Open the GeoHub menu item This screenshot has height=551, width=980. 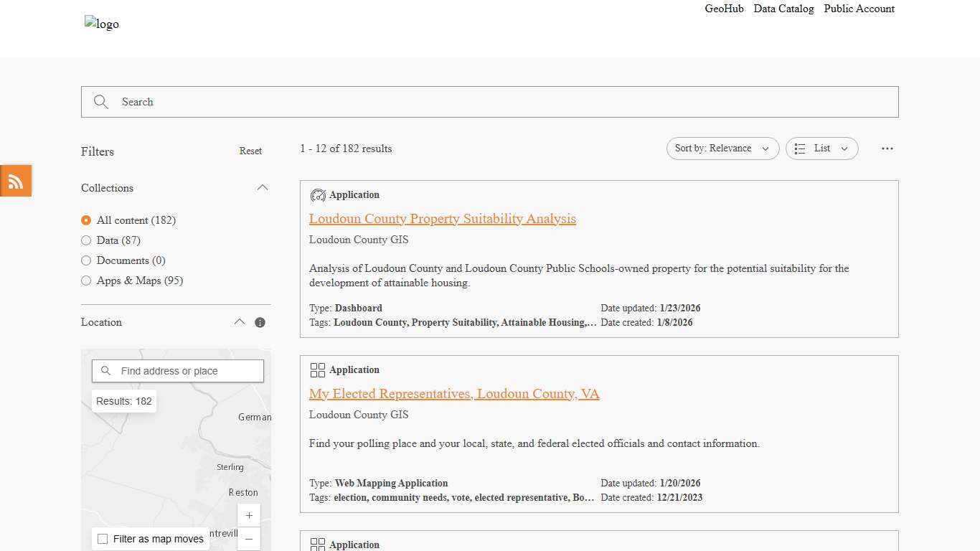724,9
